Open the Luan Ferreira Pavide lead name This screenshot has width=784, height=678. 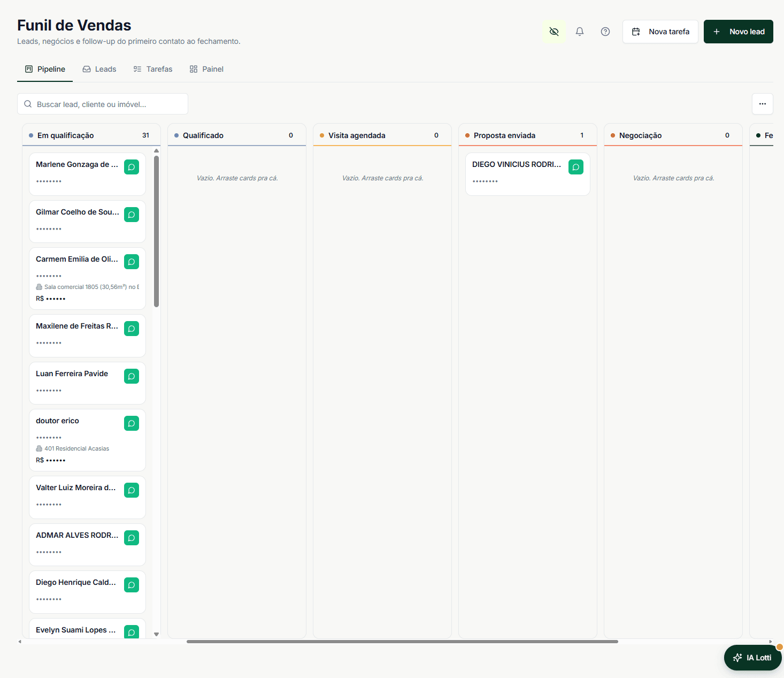pos(72,374)
